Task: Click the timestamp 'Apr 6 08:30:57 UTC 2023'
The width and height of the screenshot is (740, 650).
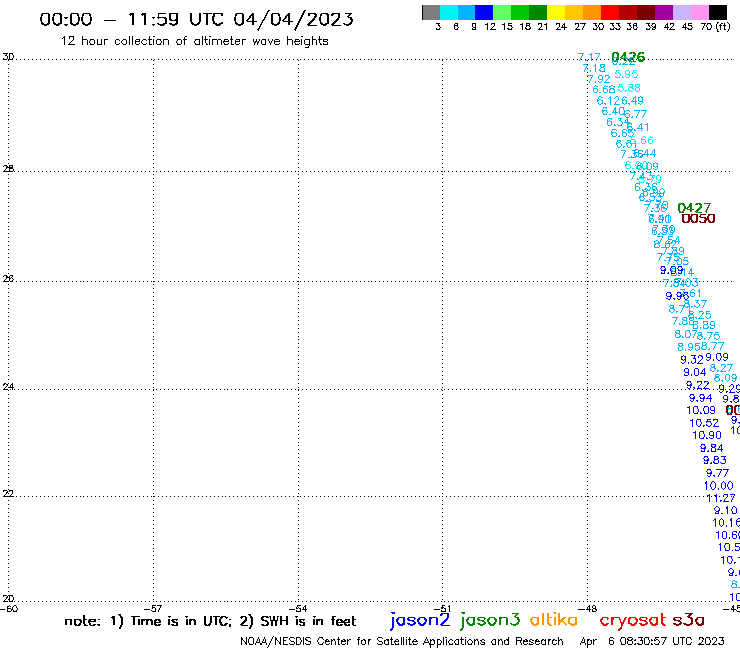Action: [652, 641]
